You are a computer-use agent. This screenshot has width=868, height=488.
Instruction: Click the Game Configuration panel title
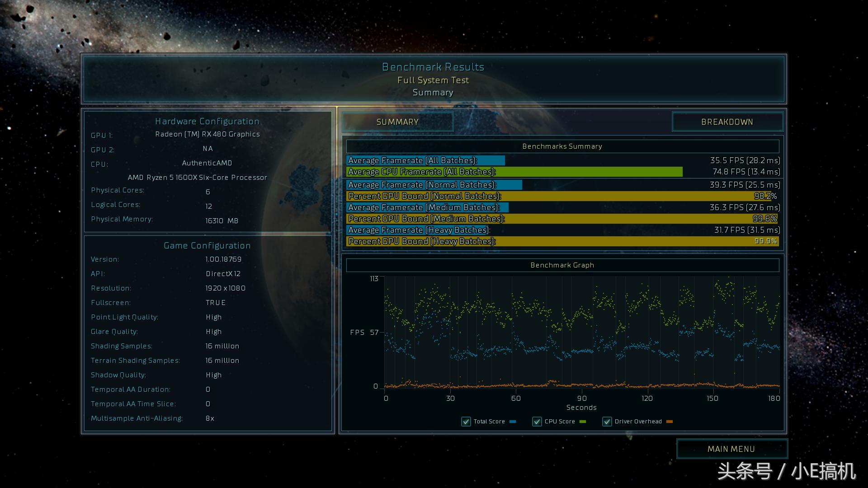click(x=207, y=245)
